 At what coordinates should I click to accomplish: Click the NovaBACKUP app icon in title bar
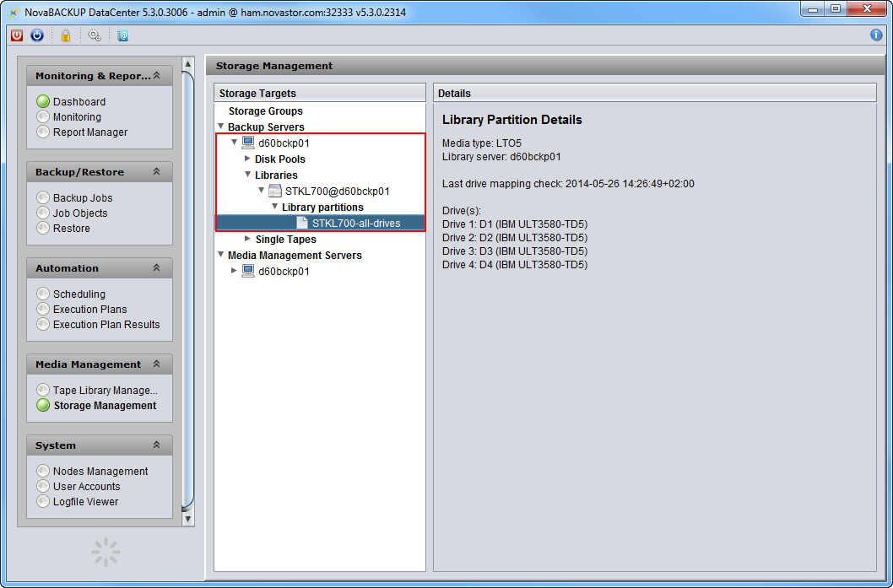coord(14,12)
